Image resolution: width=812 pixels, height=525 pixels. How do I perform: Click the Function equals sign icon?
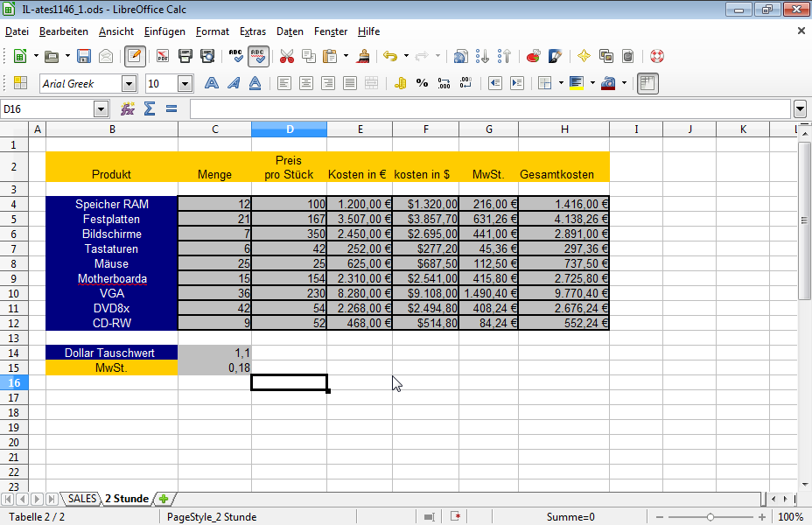pos(171,108)
